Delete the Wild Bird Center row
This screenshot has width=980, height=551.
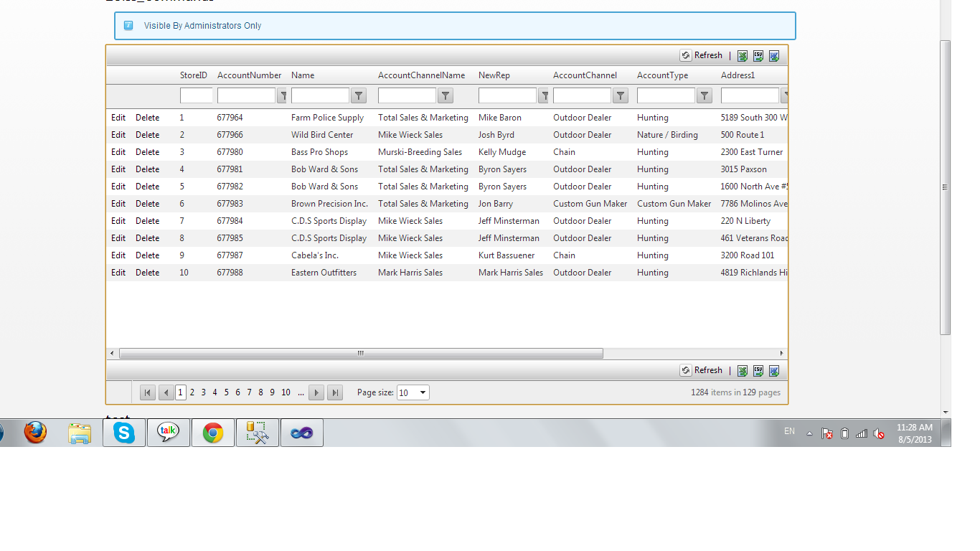pyautogui.click(x=148, y=135)
